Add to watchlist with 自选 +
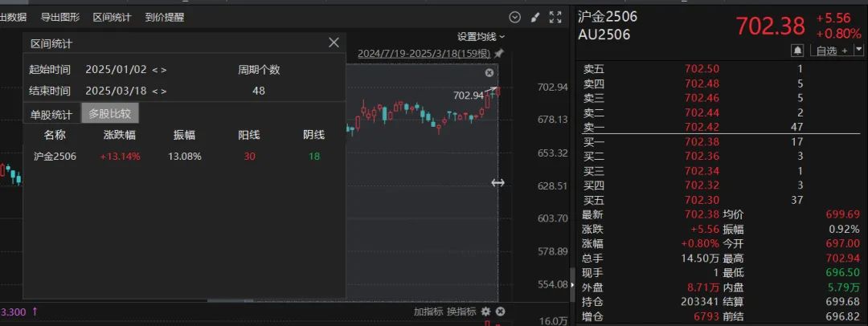This screenshot has height=326, width=868. pyautogui.click(x=832, y=51)
